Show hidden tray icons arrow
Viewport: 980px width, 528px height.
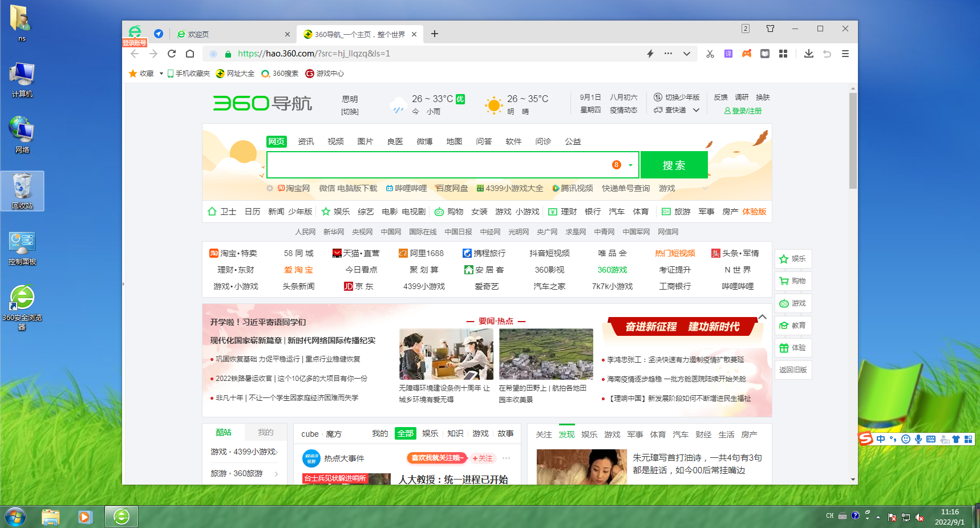[878, 517]
